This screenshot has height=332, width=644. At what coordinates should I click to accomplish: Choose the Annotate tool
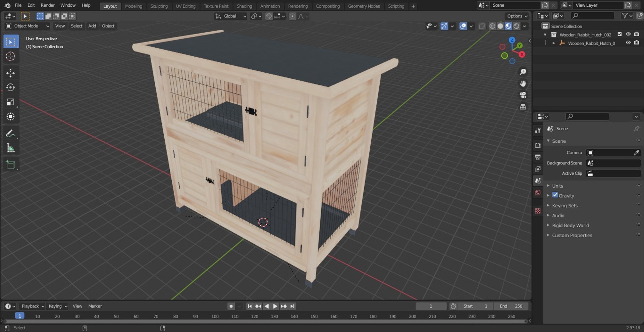10,133
